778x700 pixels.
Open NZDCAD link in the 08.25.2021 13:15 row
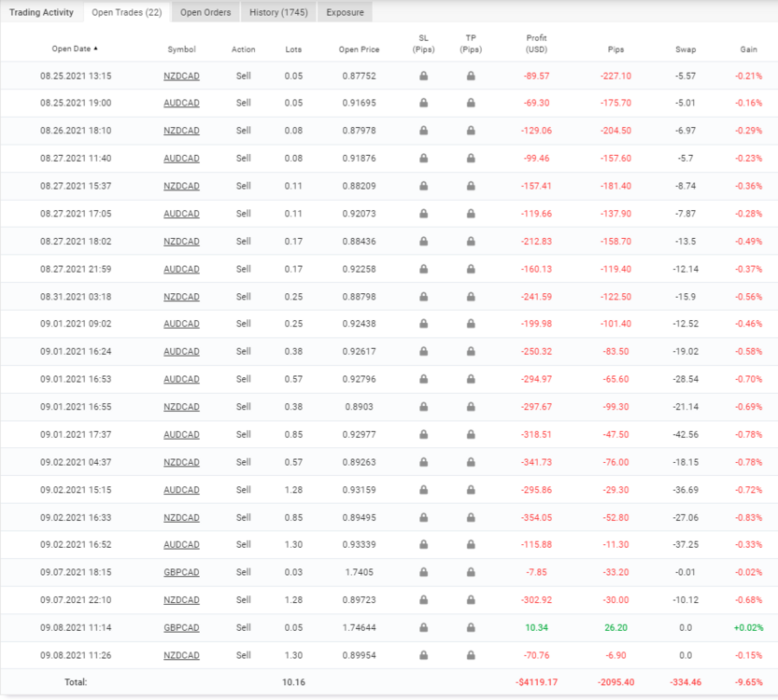coord(181,77)
